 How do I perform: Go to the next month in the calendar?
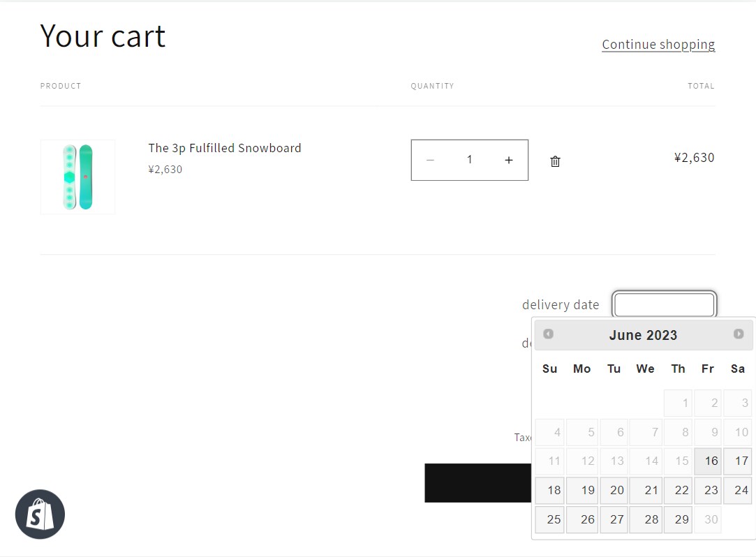(738, 334)
